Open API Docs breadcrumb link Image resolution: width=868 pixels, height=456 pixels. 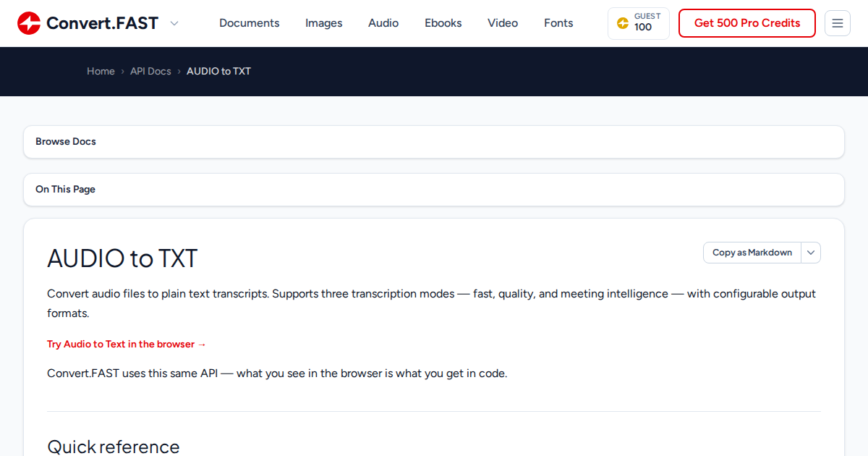(x=150, y=71)
